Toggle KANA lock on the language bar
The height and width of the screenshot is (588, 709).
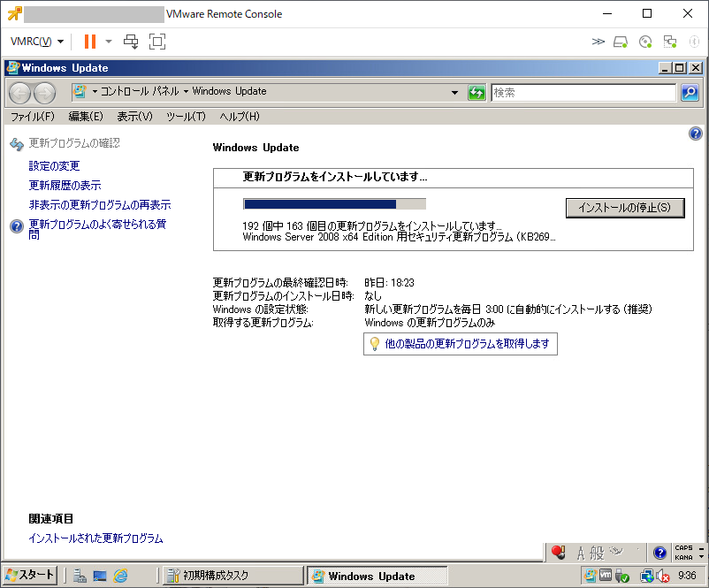[x=683, y=557]
